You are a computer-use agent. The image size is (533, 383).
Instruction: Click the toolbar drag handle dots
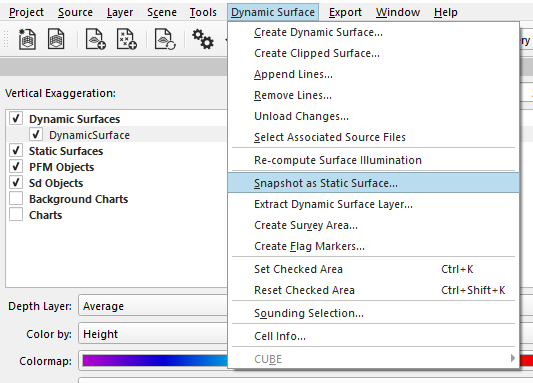[6, 39]
